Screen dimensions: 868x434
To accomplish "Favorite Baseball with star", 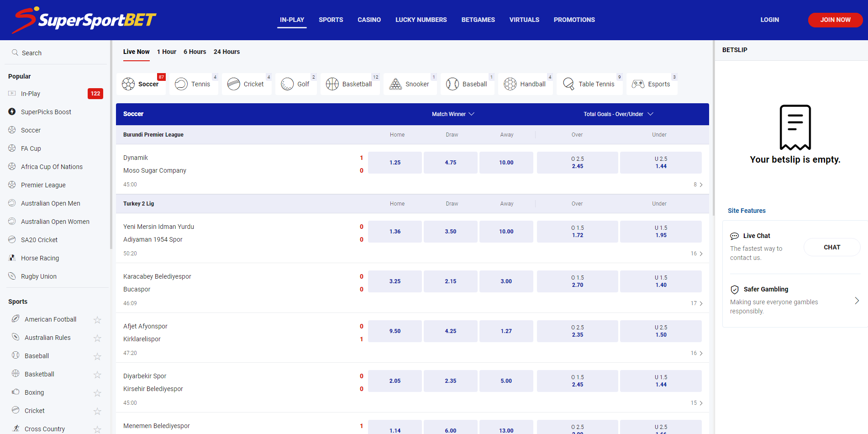I will click(97, 356).
